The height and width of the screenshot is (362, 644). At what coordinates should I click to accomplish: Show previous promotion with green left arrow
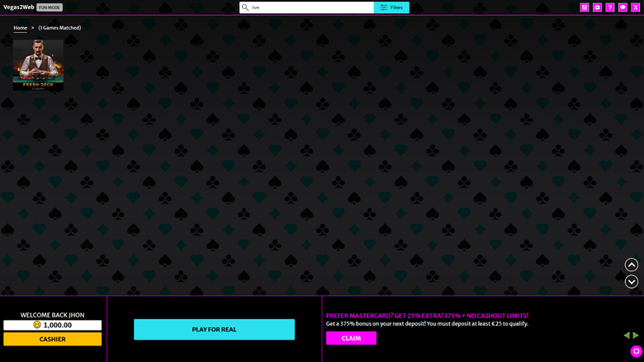coord(627,336)
